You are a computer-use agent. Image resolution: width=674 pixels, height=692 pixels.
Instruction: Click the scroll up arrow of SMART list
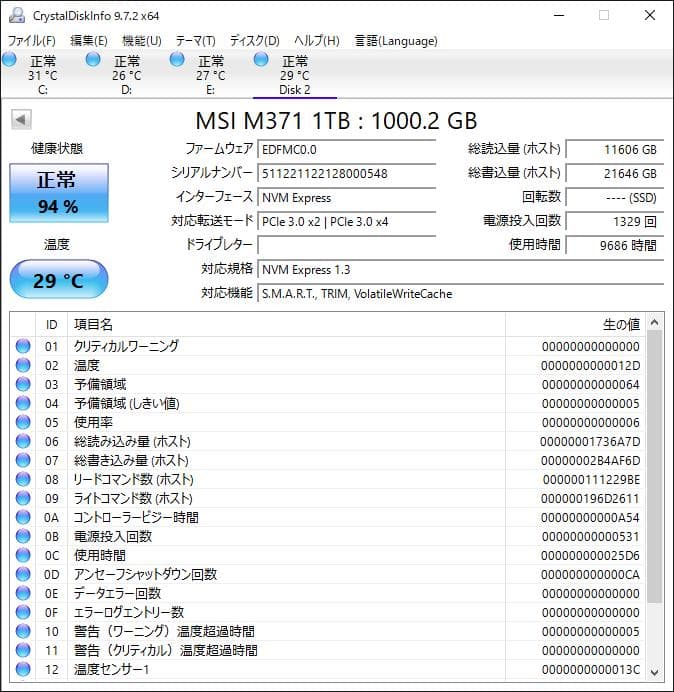coord(655,323)
